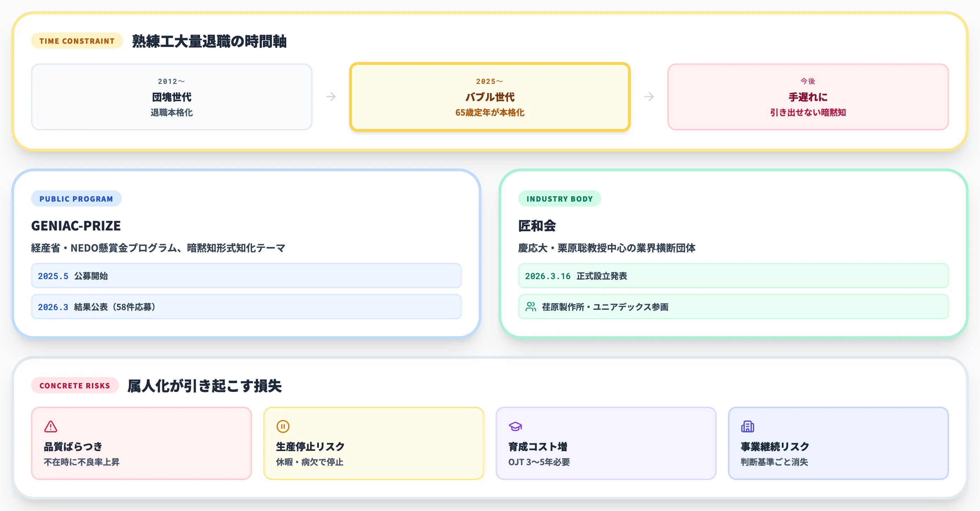The width and height of the screenshot is (980, 511).
Task: Click the 2025.5 公募開始 entry
Action: pos(246,276)
